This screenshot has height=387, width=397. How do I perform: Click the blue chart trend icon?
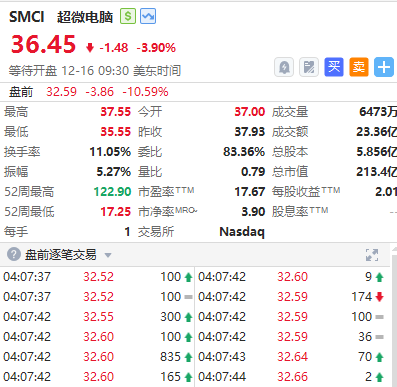click(x=148, y=16)
